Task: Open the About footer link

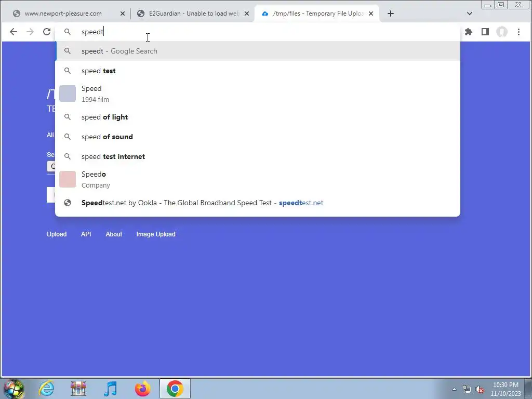Action: 114,234
